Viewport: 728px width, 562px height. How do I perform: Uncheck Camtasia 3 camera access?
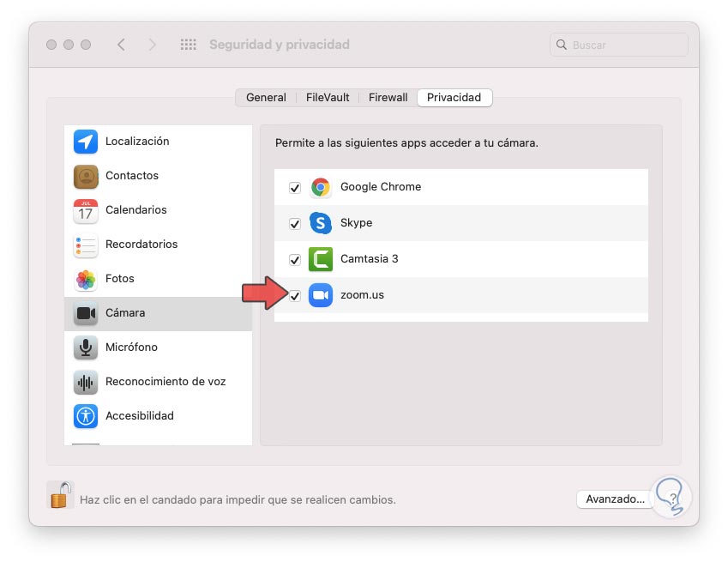[295, 258]
